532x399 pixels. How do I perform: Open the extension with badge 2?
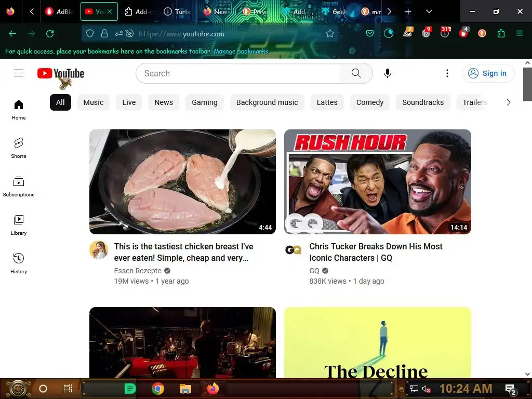coord(407,33)
